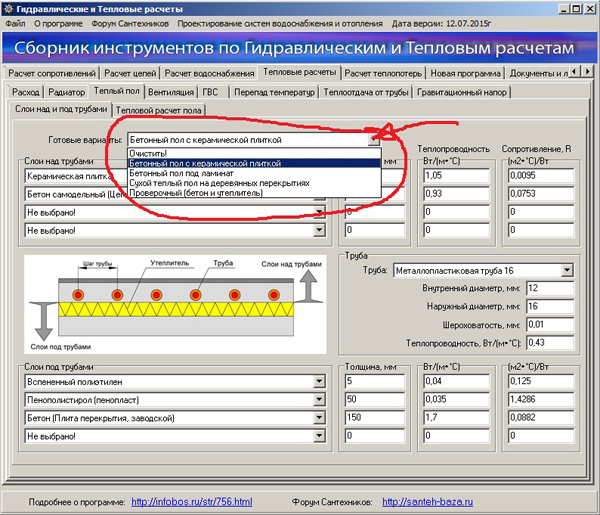
Task: Click Внутренний диаметр field
Action: pos(550,288)
